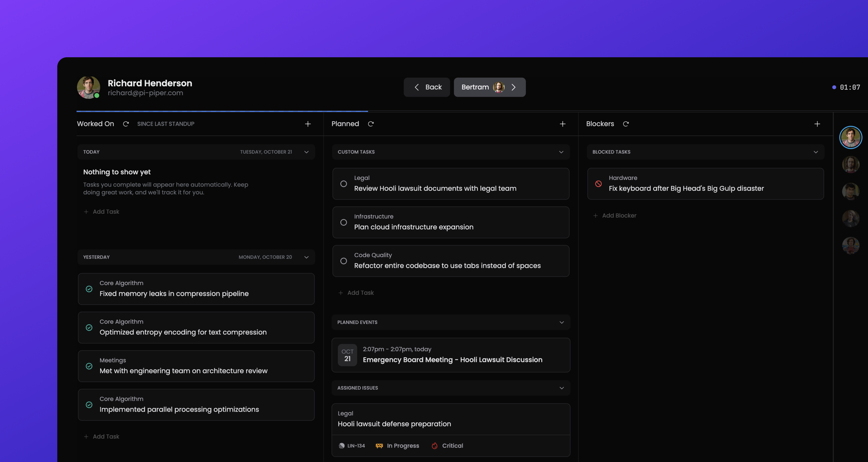Refresh the Planned column
This screenshot has width=868, height=462.
(371, 124)
